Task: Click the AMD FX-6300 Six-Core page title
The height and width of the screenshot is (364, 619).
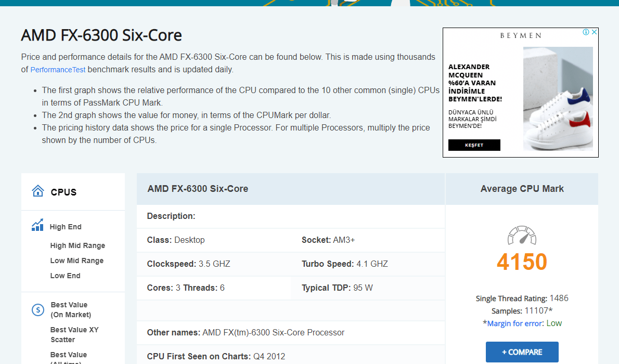Action: click(x=101, y=35)
